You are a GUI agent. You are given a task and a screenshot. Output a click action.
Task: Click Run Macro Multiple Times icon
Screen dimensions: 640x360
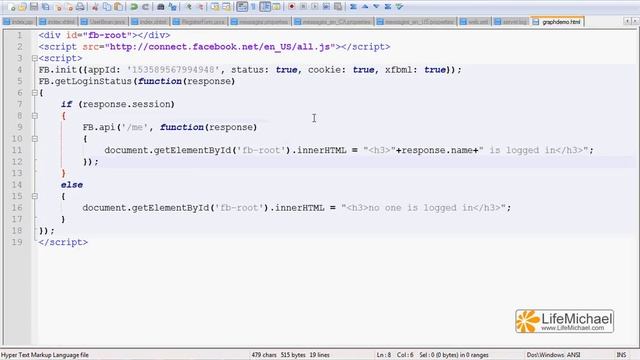point(326,7)
